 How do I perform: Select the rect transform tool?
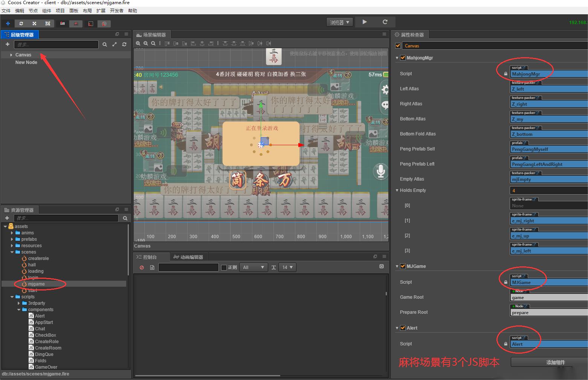(47, 23)
